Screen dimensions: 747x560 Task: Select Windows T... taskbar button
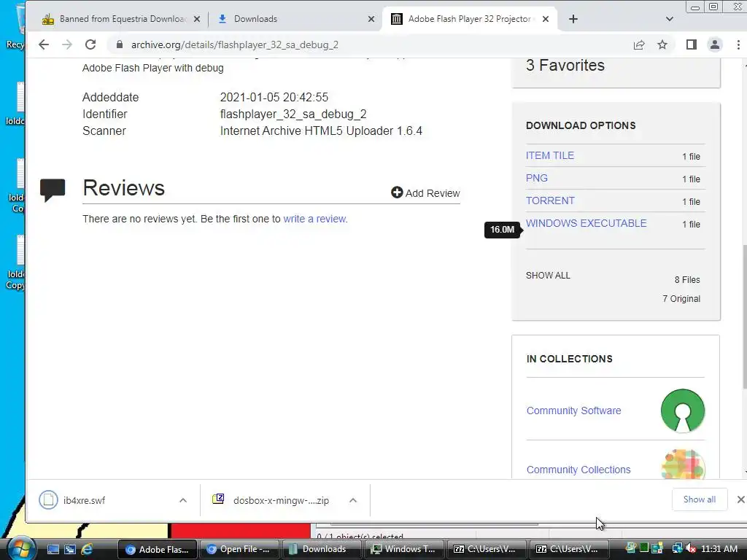pyautogui.click(x=404, y=550)
